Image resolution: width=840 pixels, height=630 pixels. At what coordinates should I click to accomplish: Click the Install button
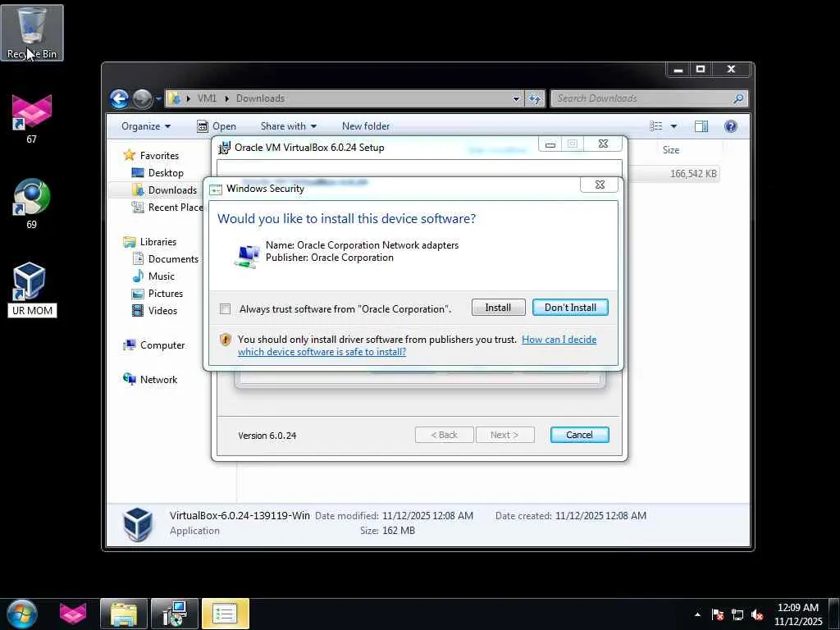[498, 308]
